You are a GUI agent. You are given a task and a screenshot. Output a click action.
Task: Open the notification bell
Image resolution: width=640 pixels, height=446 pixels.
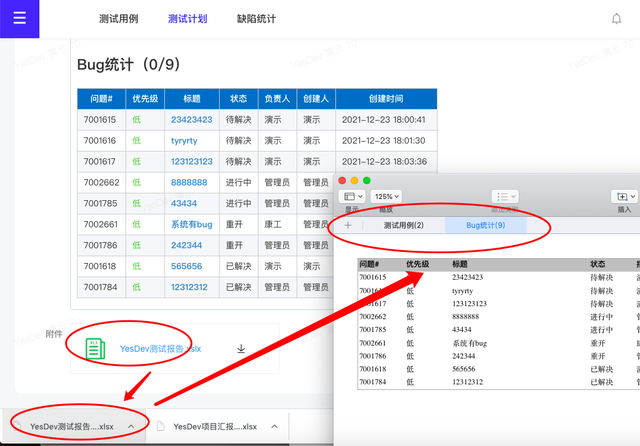[x=616, y=19]
